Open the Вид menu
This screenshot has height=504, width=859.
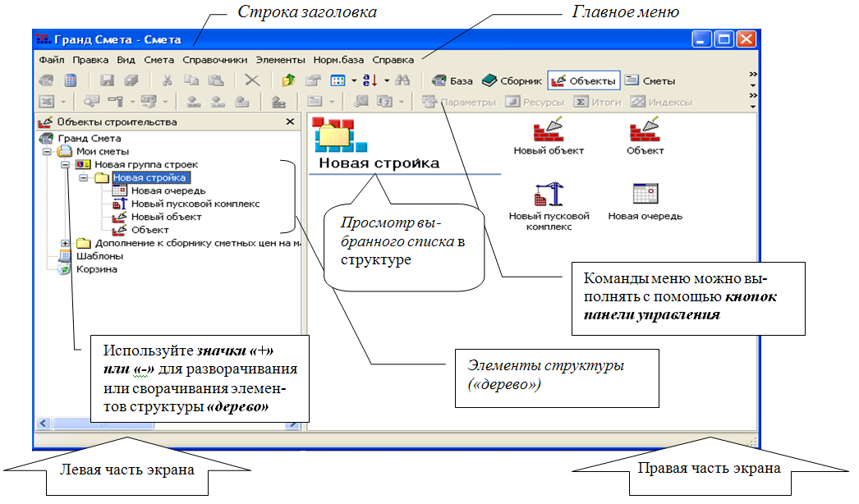126,60
